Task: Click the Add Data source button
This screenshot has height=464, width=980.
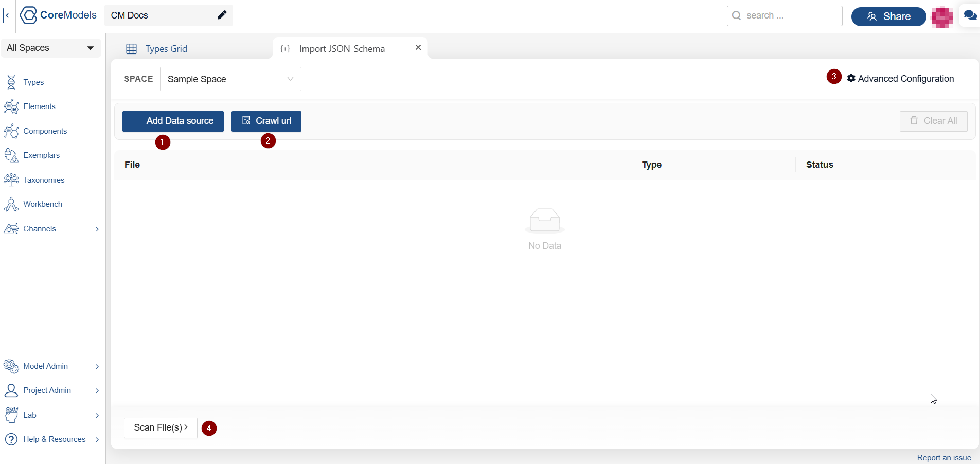Action: click(173, 121)
